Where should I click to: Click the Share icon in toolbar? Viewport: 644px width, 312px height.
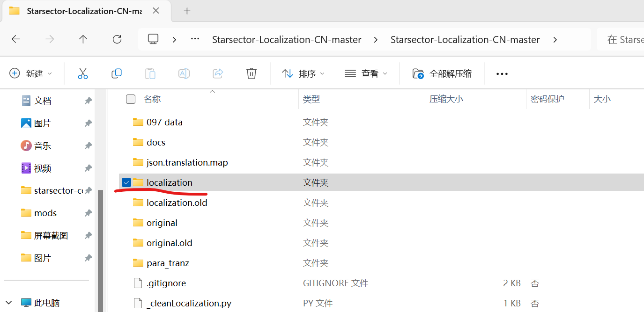point(218,73)
